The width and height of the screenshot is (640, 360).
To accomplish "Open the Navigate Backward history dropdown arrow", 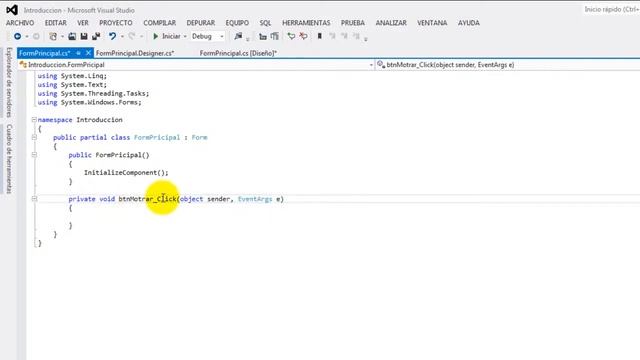I will pyautogui.click(x=27, y=37).
